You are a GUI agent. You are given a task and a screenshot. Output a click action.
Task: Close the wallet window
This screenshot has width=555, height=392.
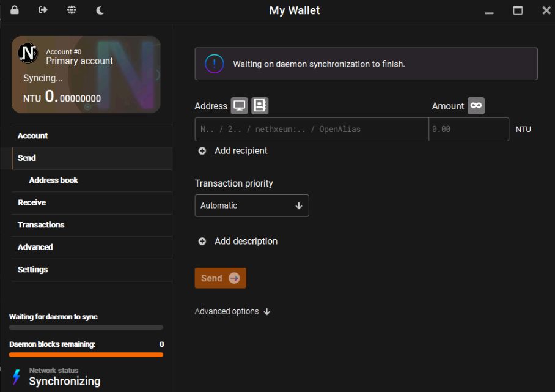pyautogui.click(x=546, y=10)
